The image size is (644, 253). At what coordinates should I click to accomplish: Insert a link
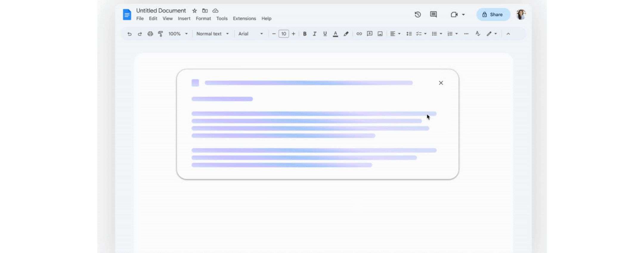pyautogui.click(x=359, y=34)
